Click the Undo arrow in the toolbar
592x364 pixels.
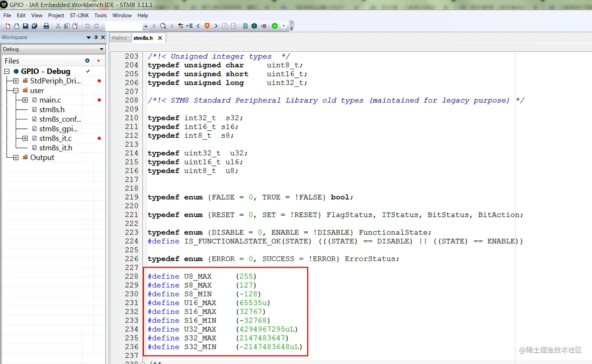click(87, 26)
